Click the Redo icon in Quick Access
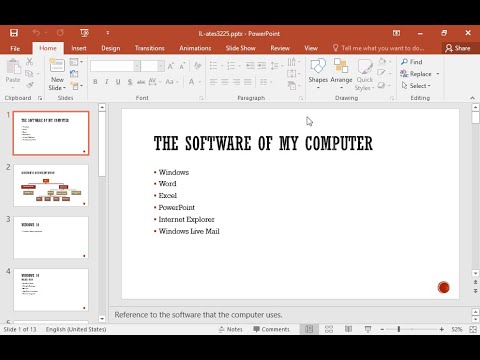Viewport: 480px width, 360px height. 60,33
